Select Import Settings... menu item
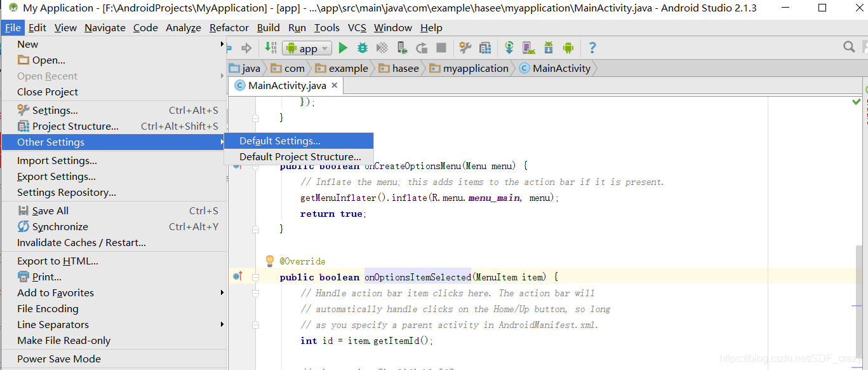Image resolution: width=868 pixels, height=370 pixels. tap(114, 161)
